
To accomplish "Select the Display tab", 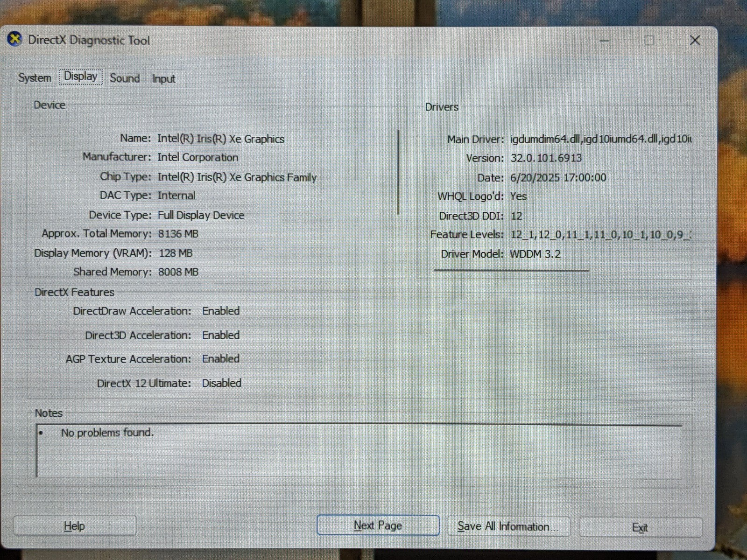I will pyautogui.click(x=80, y=77).
